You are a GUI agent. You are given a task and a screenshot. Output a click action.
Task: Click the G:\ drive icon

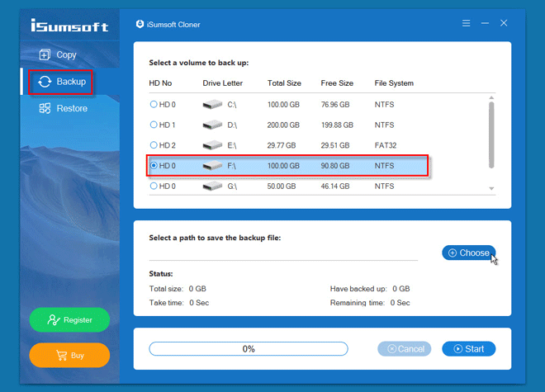click(x=212, y=187)
